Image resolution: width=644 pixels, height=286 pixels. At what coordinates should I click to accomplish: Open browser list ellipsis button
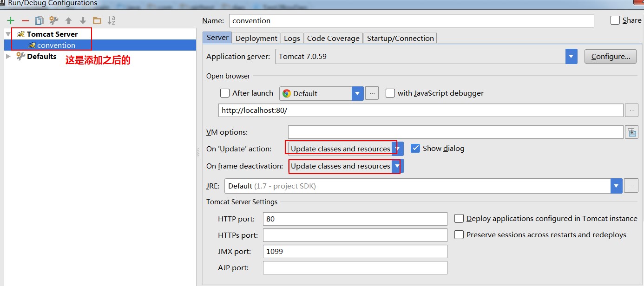tap(372, 93)
